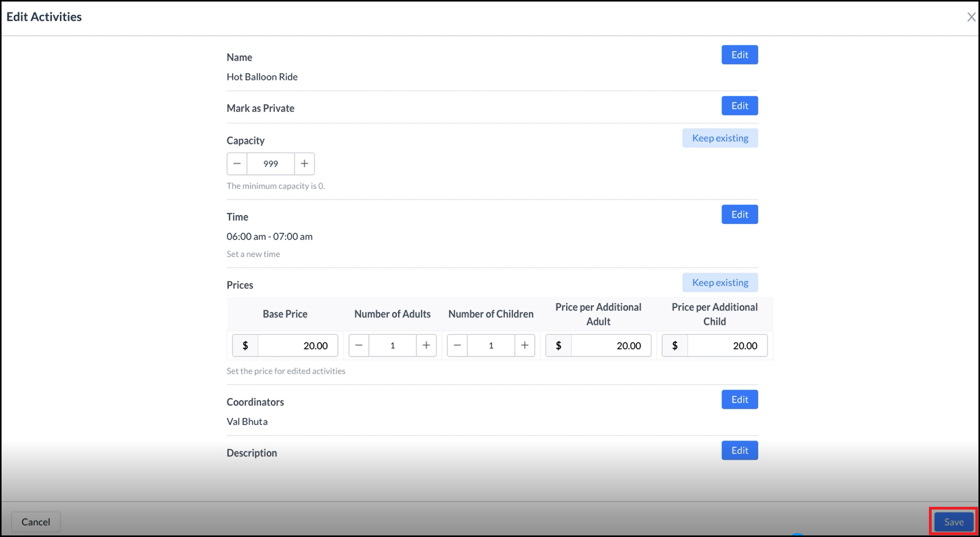Open Set a new time link

[253, 254]
